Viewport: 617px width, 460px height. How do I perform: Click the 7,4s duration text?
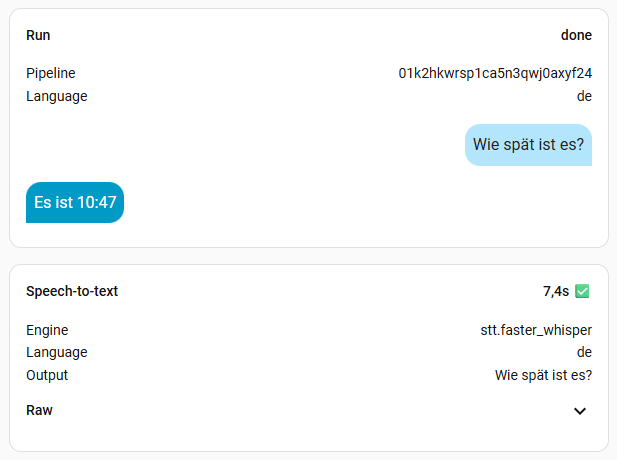click(x=556, y=291)
